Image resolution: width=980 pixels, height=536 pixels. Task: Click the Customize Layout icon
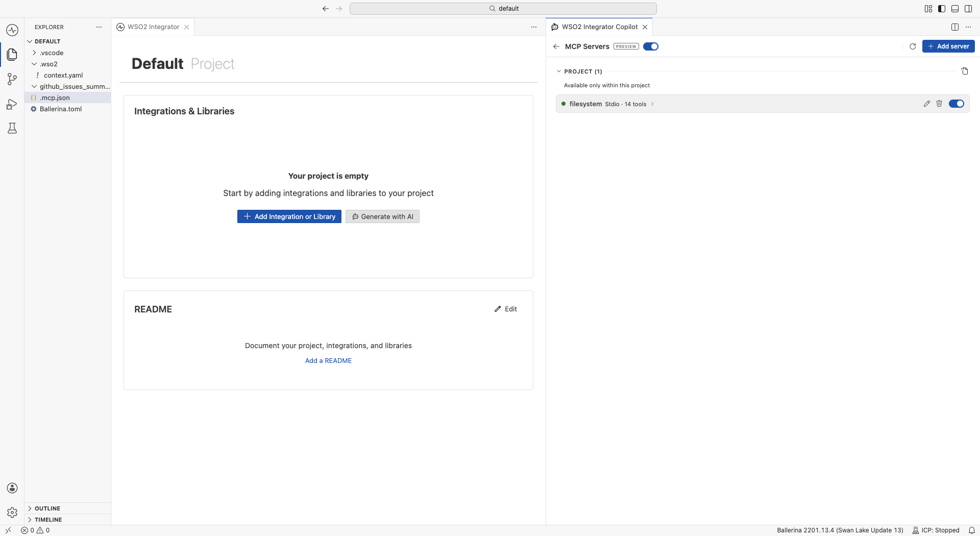pyautogui.click(x=928, y=9)
